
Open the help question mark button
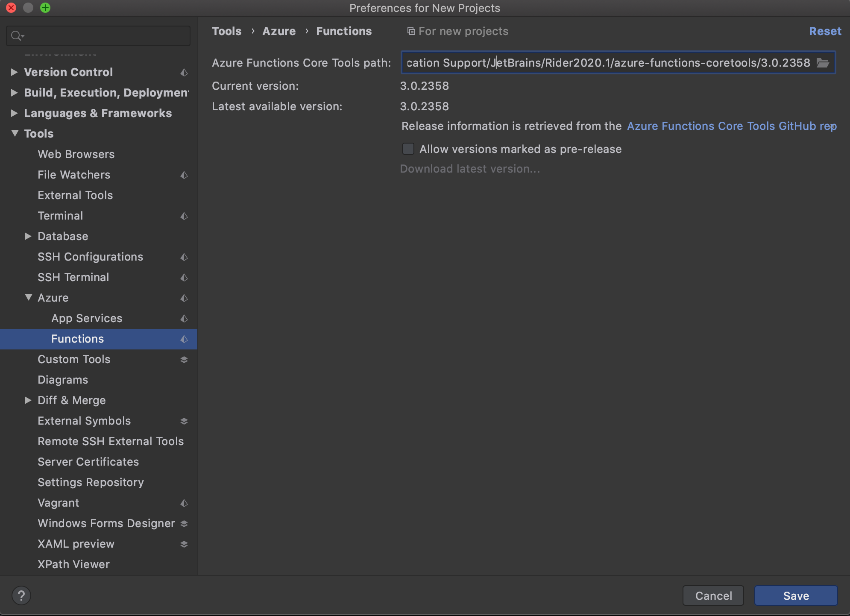point(21,595)
